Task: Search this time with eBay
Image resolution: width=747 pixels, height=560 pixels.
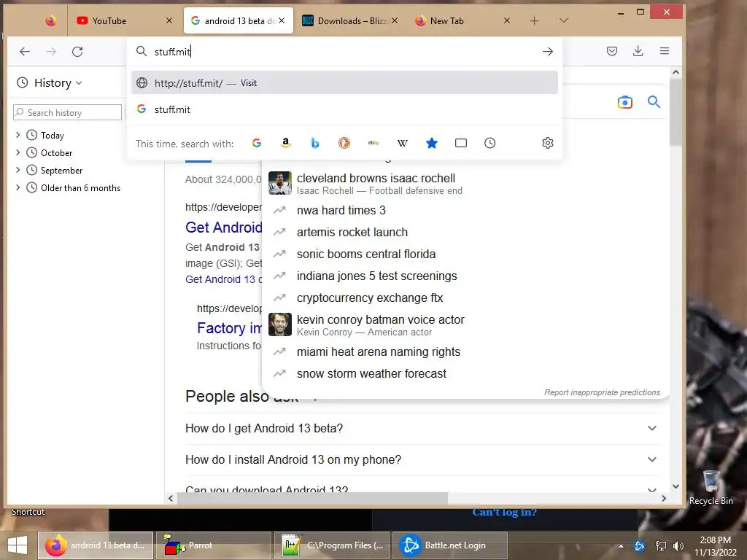Action: 373,143
